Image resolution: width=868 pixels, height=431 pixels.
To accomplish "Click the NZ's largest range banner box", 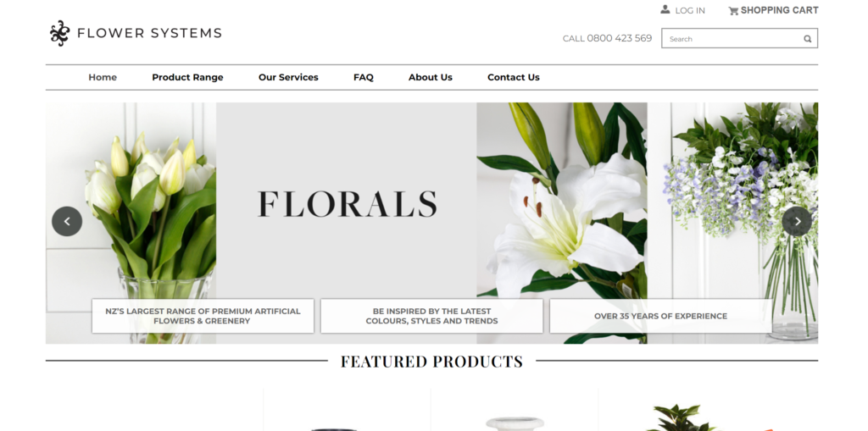I will 203,316.
